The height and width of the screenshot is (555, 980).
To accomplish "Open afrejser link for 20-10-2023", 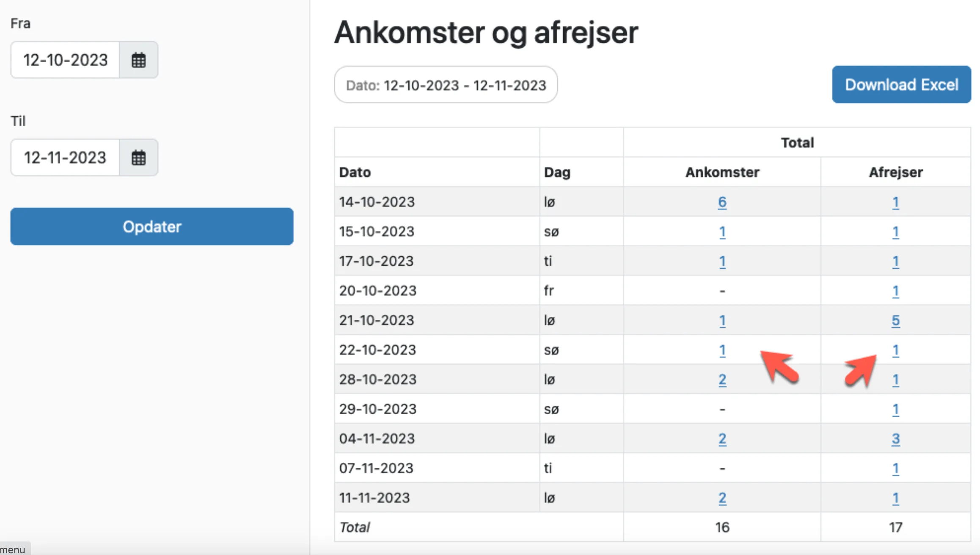I will (x=896, y=291).
